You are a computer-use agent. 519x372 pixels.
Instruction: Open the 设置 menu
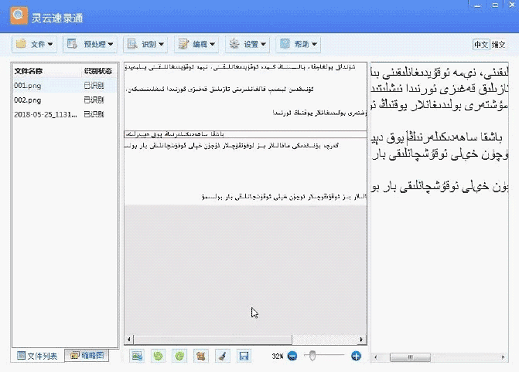click(247, 44)
